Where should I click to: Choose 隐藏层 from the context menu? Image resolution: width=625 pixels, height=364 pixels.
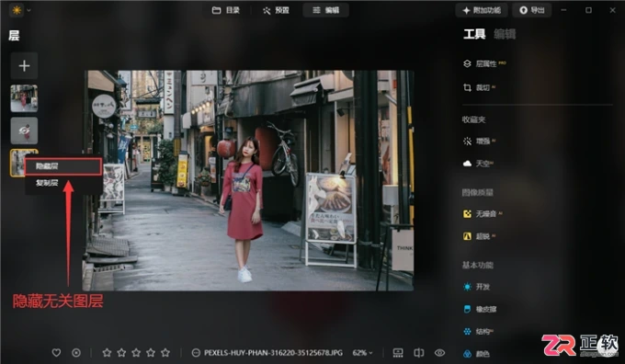pos(63,166)
